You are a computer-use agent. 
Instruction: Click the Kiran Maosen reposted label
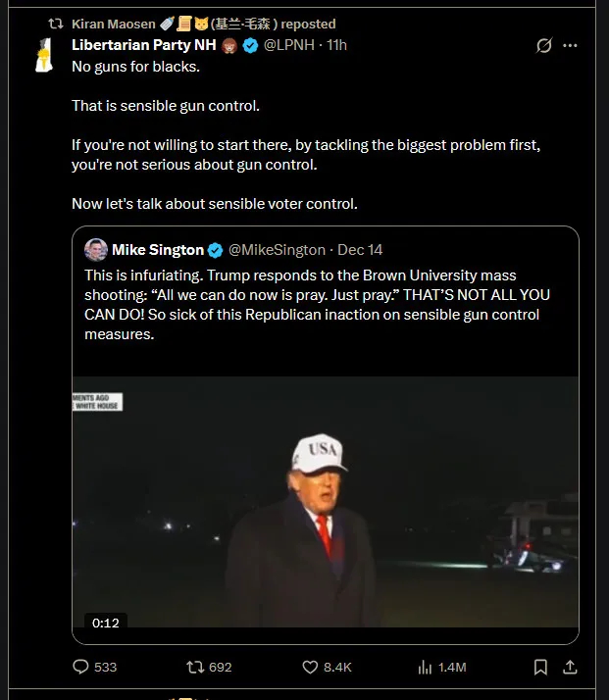pyautogui.click(x=204, y=24)
